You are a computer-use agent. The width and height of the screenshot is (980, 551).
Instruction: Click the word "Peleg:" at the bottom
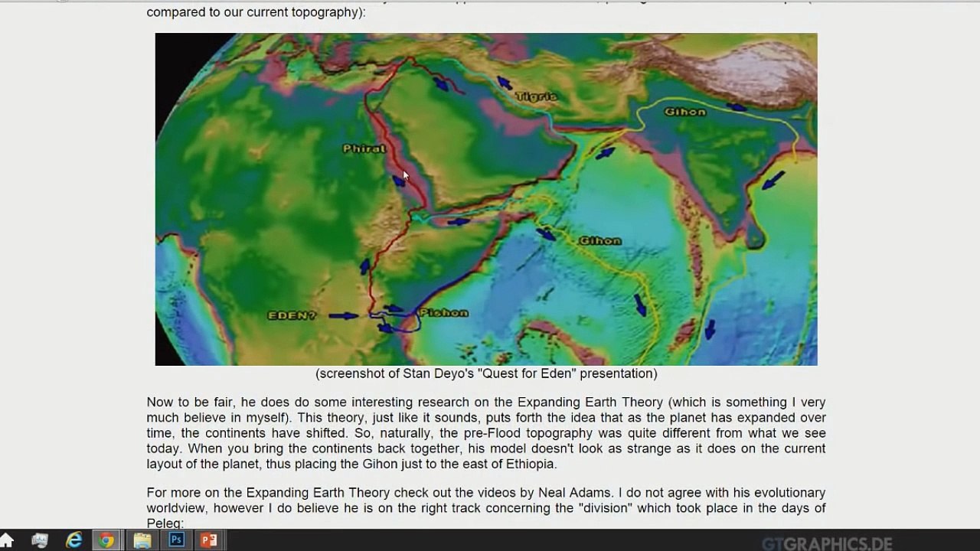165,523
